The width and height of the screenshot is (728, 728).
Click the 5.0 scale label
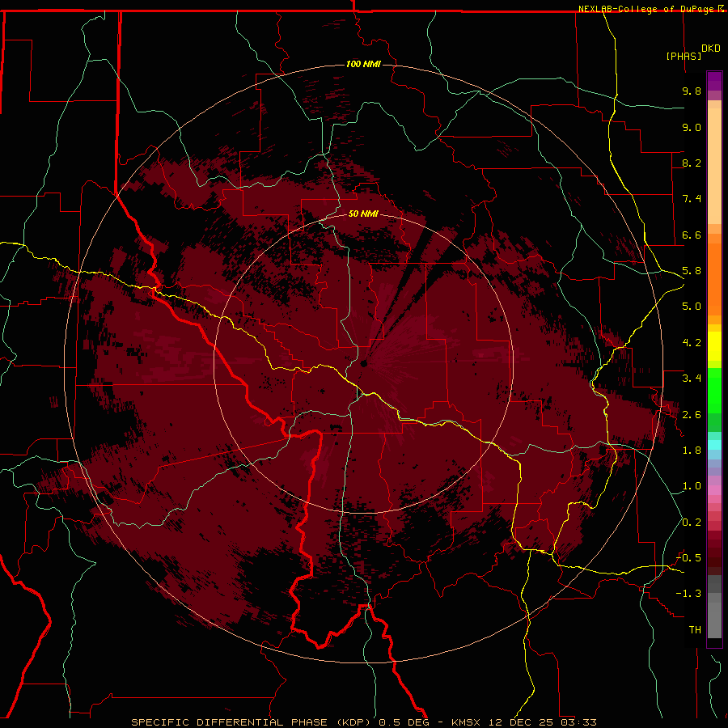pos(692,307)
